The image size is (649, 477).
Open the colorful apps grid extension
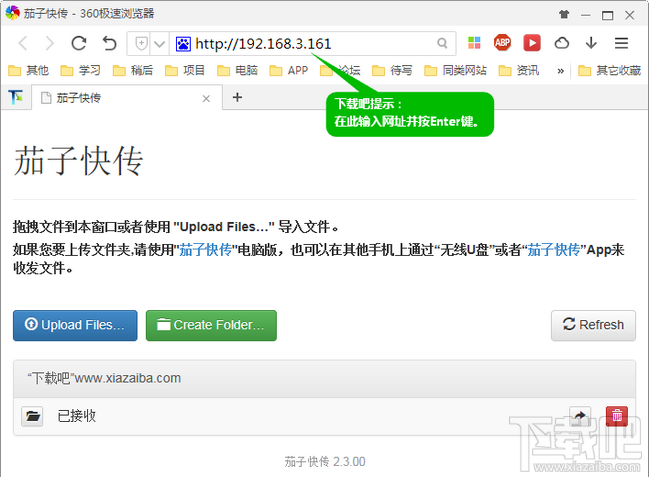pos(474,43)
